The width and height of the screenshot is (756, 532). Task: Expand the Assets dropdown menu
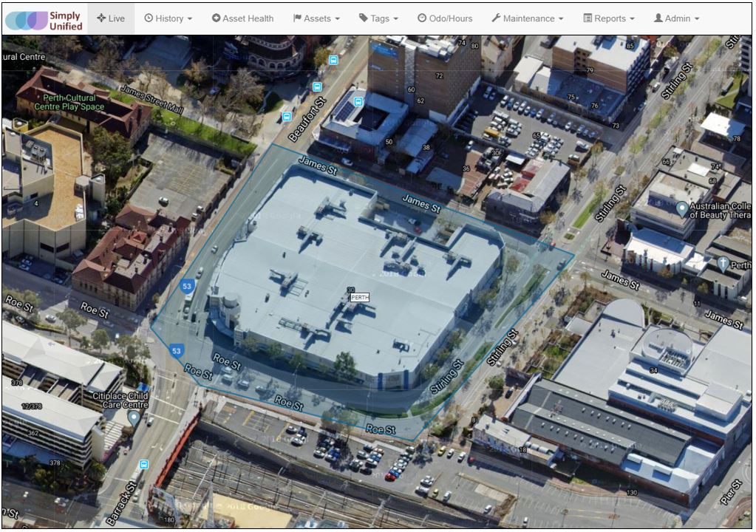tap(316, 18)
